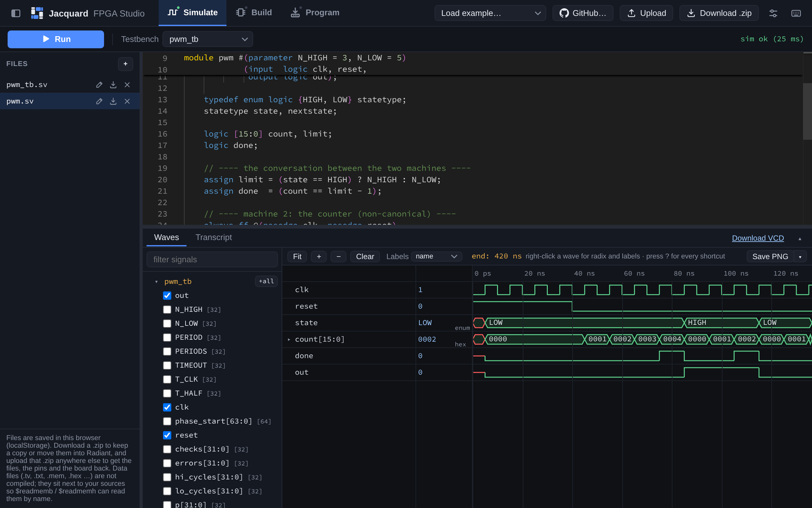Enable the TIMEOUT signal checkbox
Image resolution: width=812 pixels, height=508 pixels.
tap(167, 365)
